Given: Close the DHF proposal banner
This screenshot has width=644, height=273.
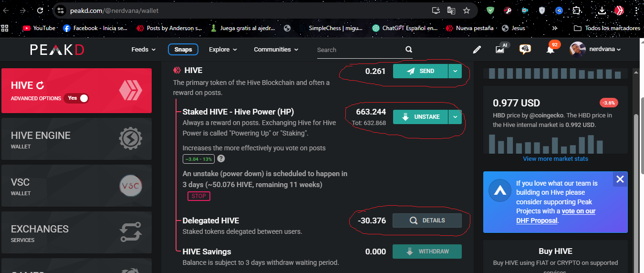Looking at the screenshot, I should click(620, 179).
